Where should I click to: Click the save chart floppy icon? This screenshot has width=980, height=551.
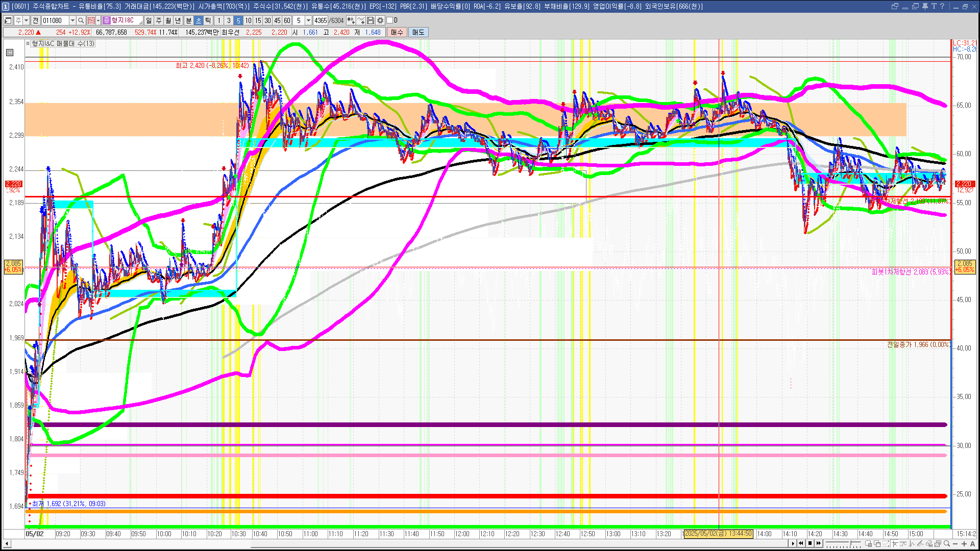371,20
